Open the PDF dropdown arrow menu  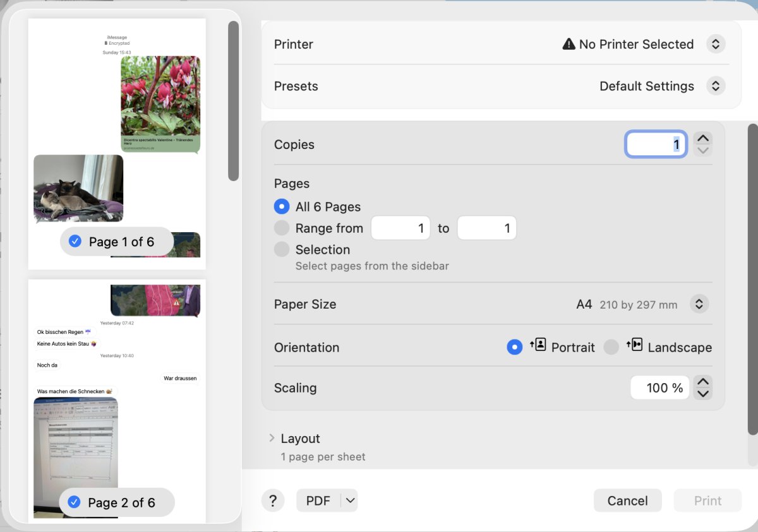click(350, 501)
